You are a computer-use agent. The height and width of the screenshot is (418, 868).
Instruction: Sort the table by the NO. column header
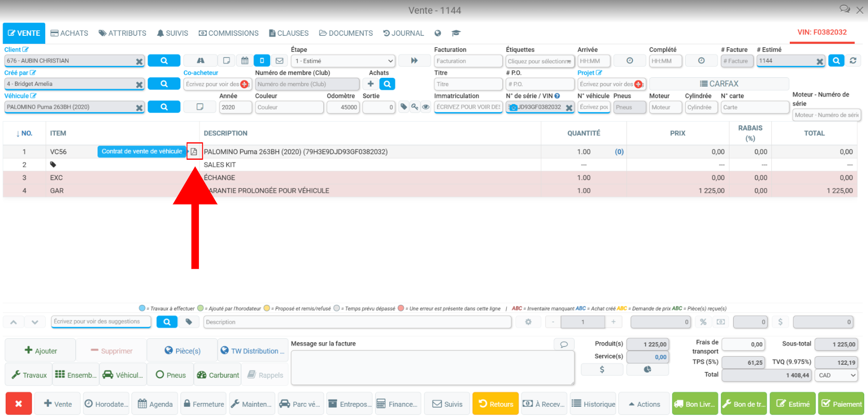click(x=24, y=133)
